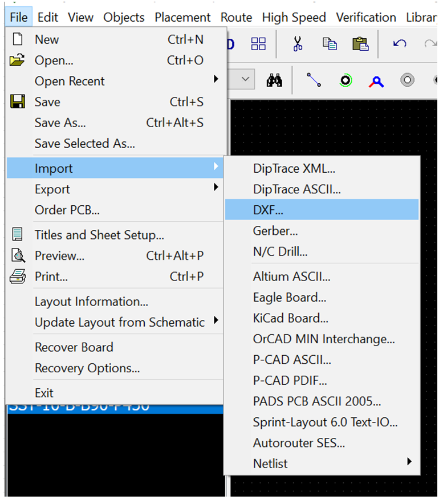
Task: Open Recovery Options... entry
Action: click(x=115, y=368)
